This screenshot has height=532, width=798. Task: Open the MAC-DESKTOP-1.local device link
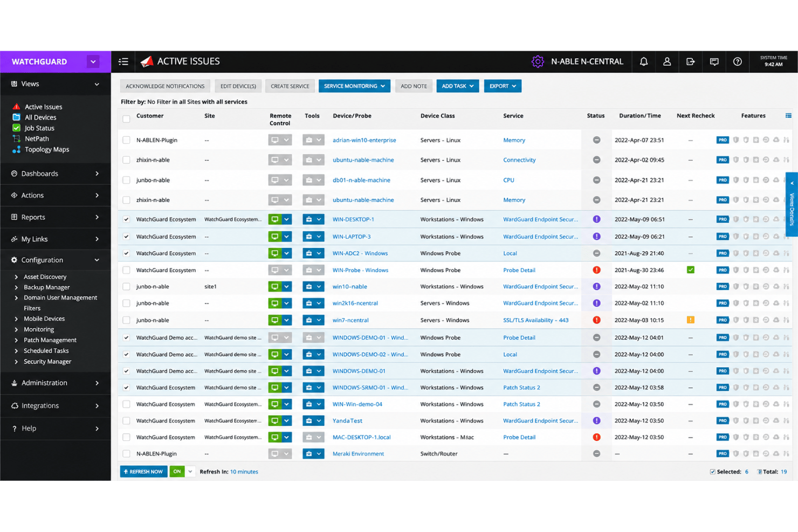[361, 437]
